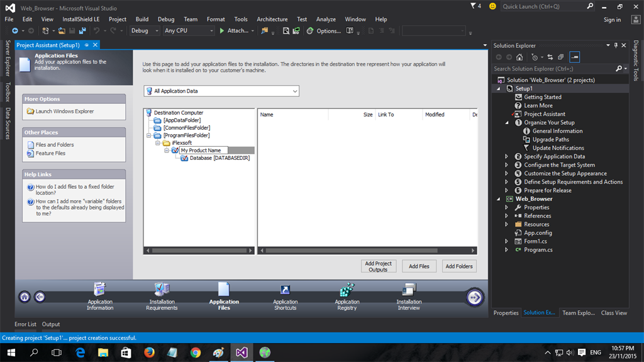Open Application Information step icon
Screen dimensions: 644x362
(100, 289)
